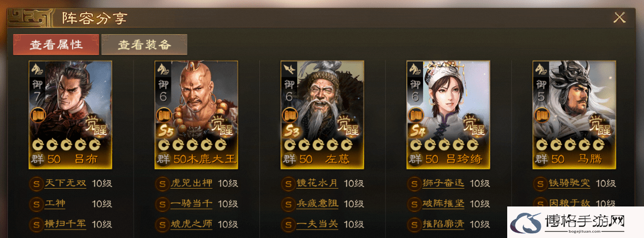Open the 左慈 hero portrait
644x238 pixels.
point(323,115)
